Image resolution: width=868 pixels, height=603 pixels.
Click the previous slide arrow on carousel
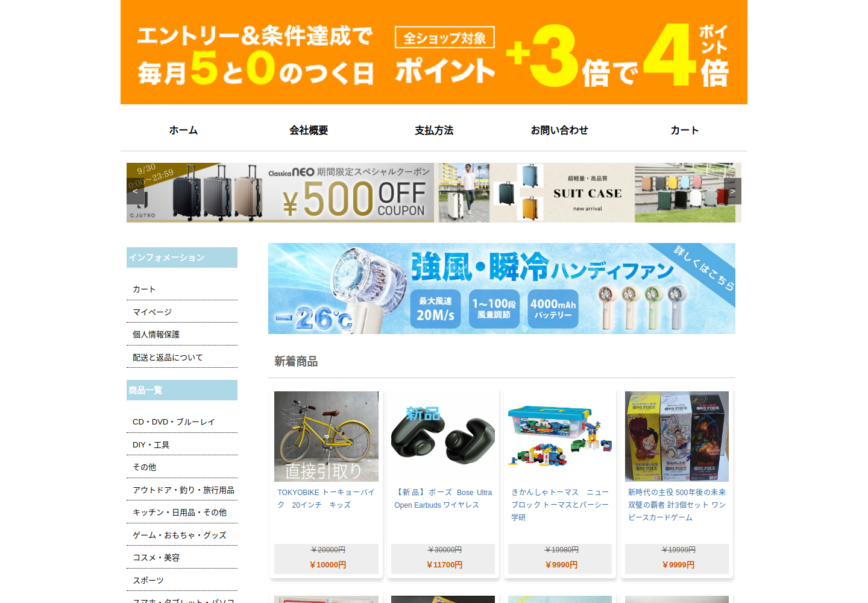point(136,191)
